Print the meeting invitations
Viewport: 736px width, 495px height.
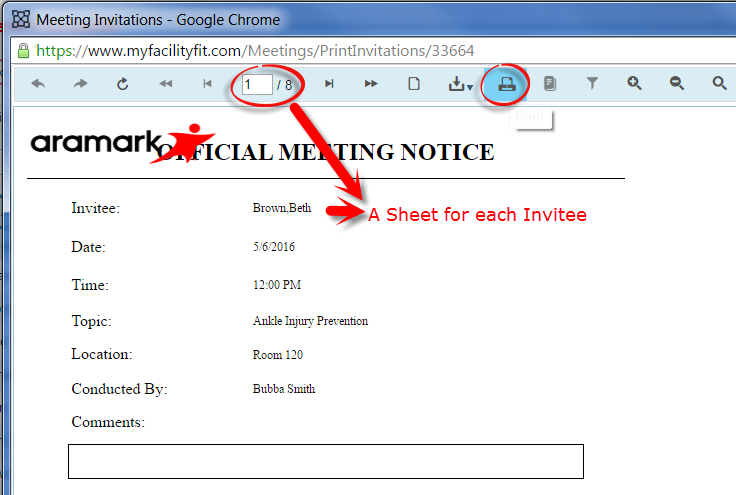[507, 84]
